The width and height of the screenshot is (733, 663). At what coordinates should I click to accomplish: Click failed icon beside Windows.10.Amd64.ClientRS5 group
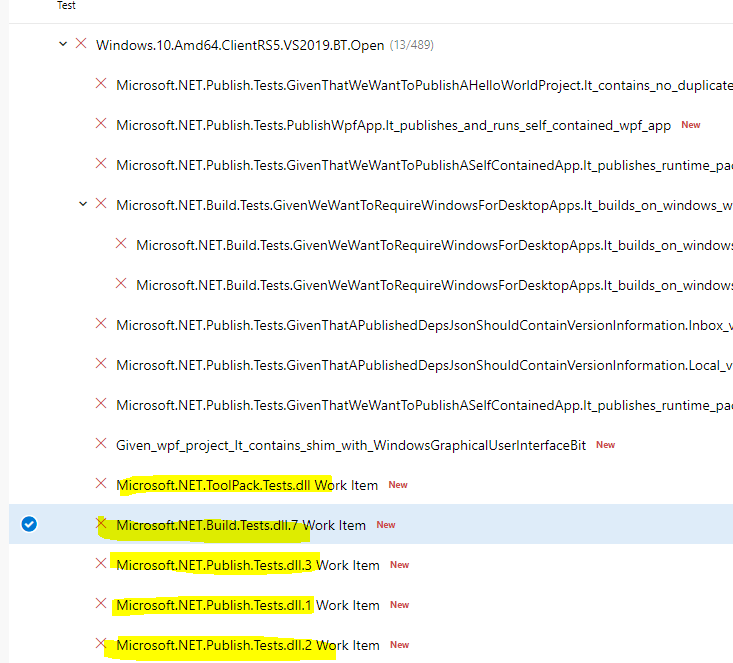pyautogui.click(x=81, y=43)
